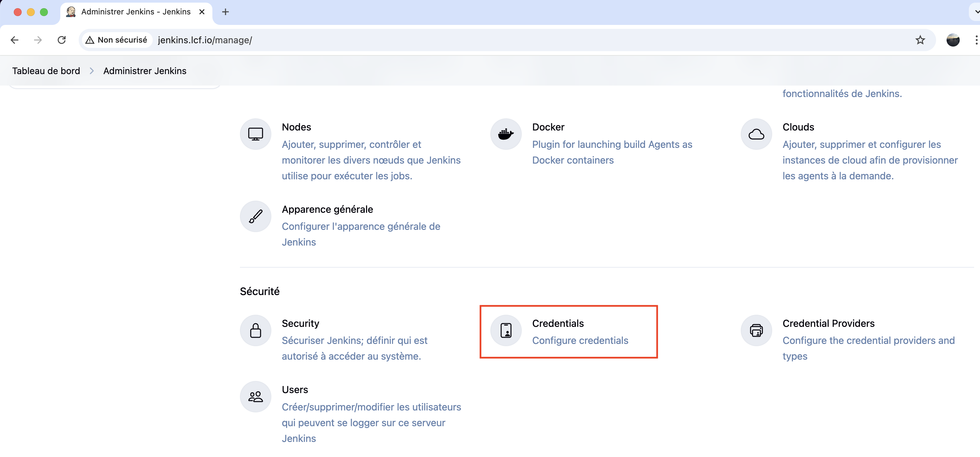Image resolution: width=980 pixels, height=457 pixels.
Task: Click the Clouds cloud icon
Action: click(x=756, y=134)
